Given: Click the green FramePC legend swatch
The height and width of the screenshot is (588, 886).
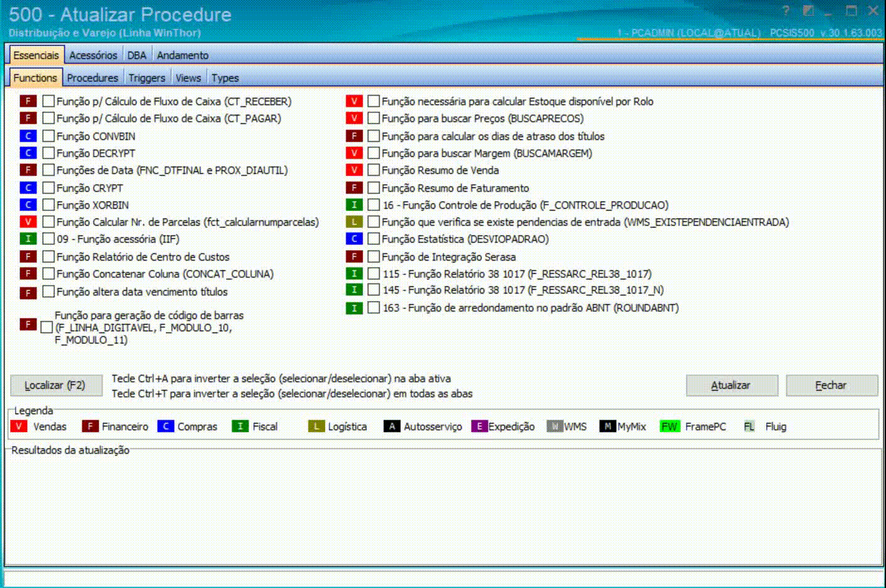Looking at the screenshot, I should pos(670,427).
